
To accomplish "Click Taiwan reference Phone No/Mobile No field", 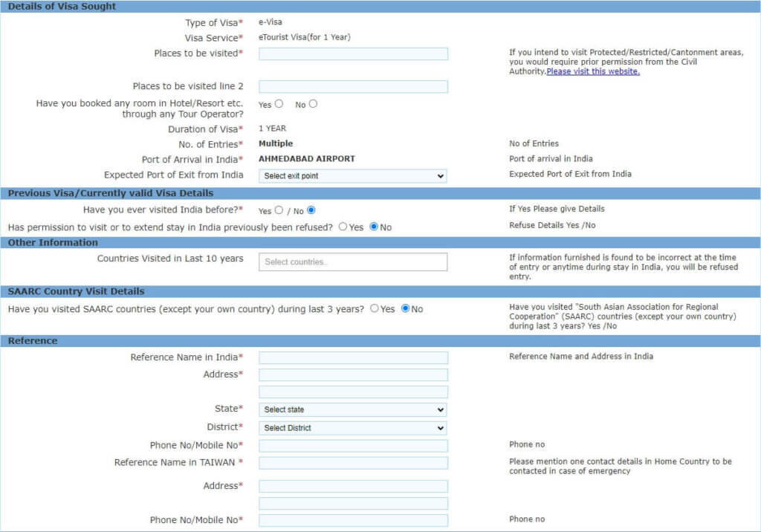I will point(353,520).
